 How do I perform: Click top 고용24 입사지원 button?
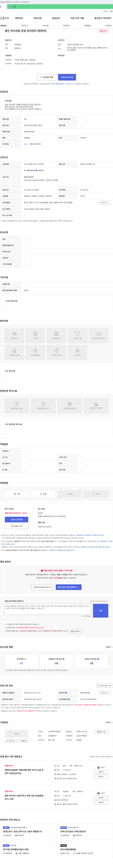[x=67, y=77]
